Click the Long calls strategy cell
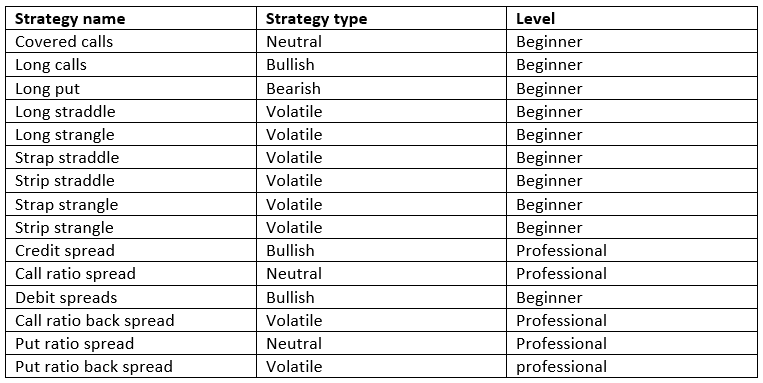Viewport: 763px width, 383px height. tap(131, 65)
